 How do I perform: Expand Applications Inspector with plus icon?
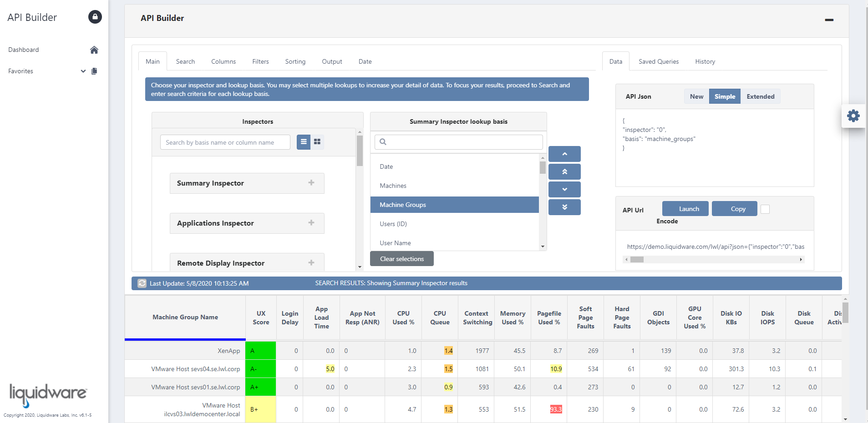(311, 223)
